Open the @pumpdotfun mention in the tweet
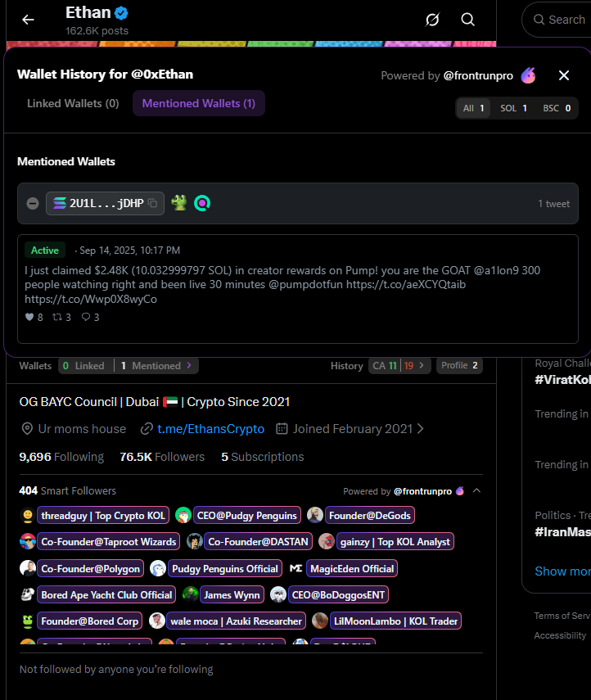Screen dimensions: 591x700 [x=306, y=284]
